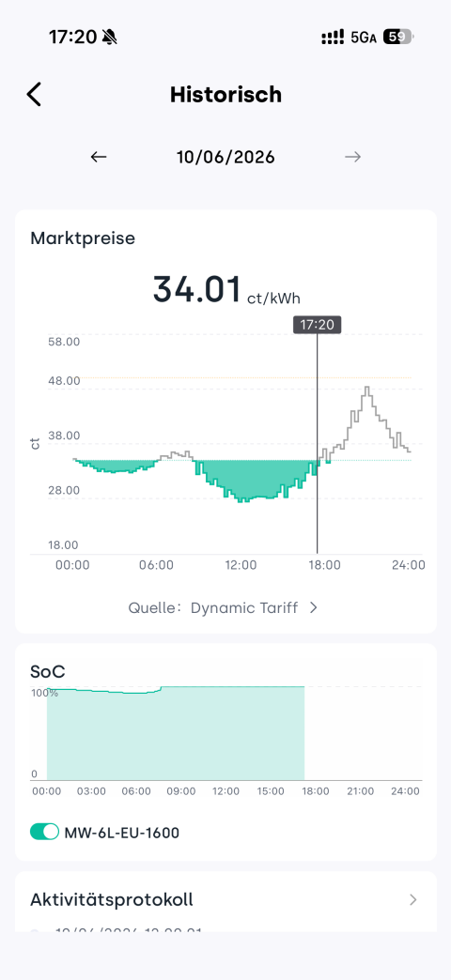Open the Quelle: Dynamic Tariff link
Image resolution: width=451 pixels, height=980 pixels.
coord(224,607)
